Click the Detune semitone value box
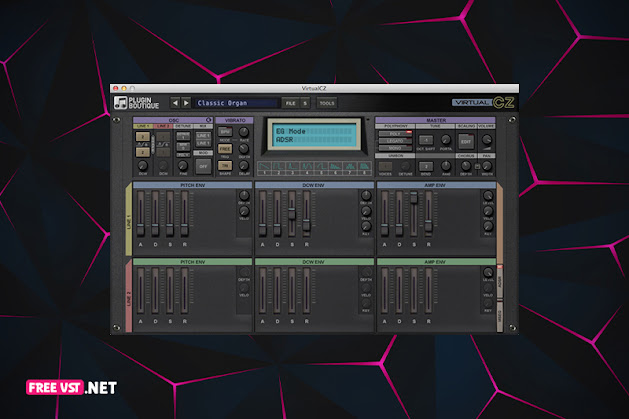The height and width of the screenshot is (419, 629). pyautogui.click(x=183, y=146)
